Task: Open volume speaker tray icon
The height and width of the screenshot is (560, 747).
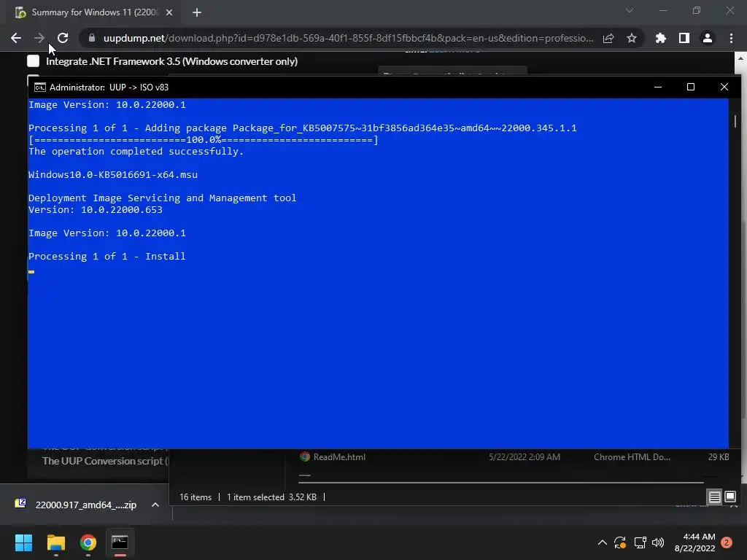Action: pyautogui.click(x=658, y=542)
